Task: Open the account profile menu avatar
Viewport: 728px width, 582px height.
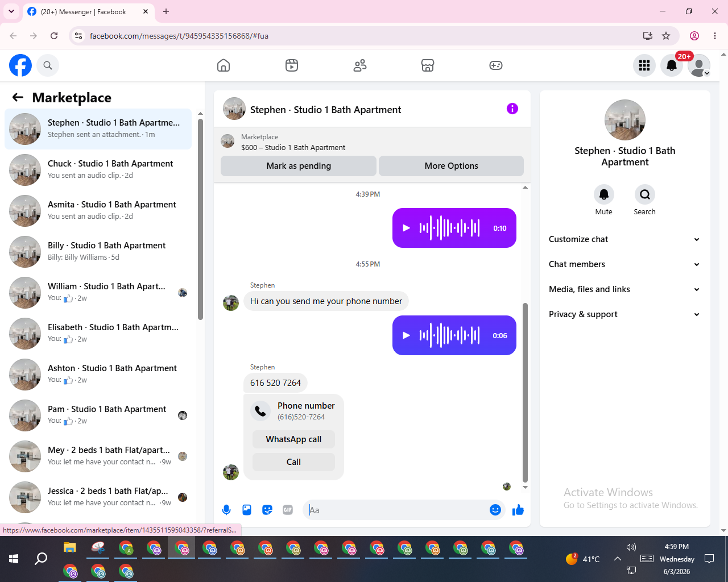Action: tap(699, 65)
